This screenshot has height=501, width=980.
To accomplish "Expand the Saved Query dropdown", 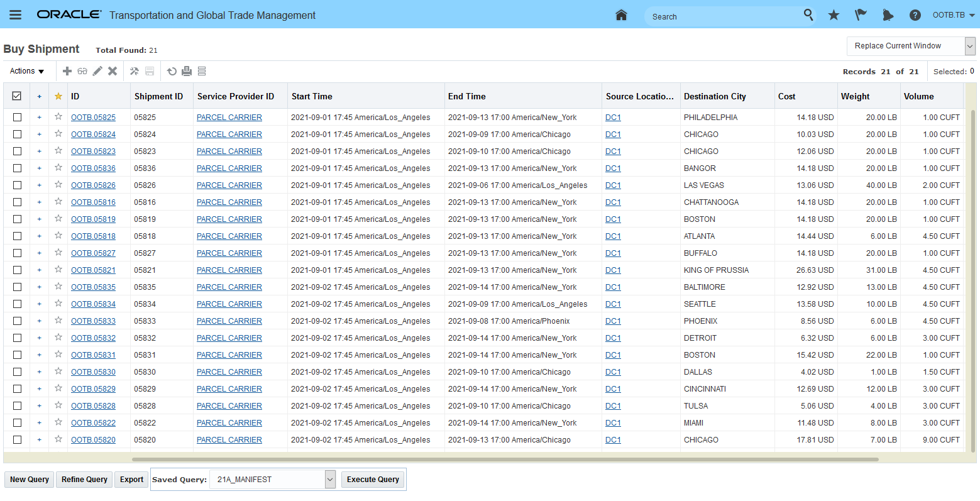I will tap(330, 480).
